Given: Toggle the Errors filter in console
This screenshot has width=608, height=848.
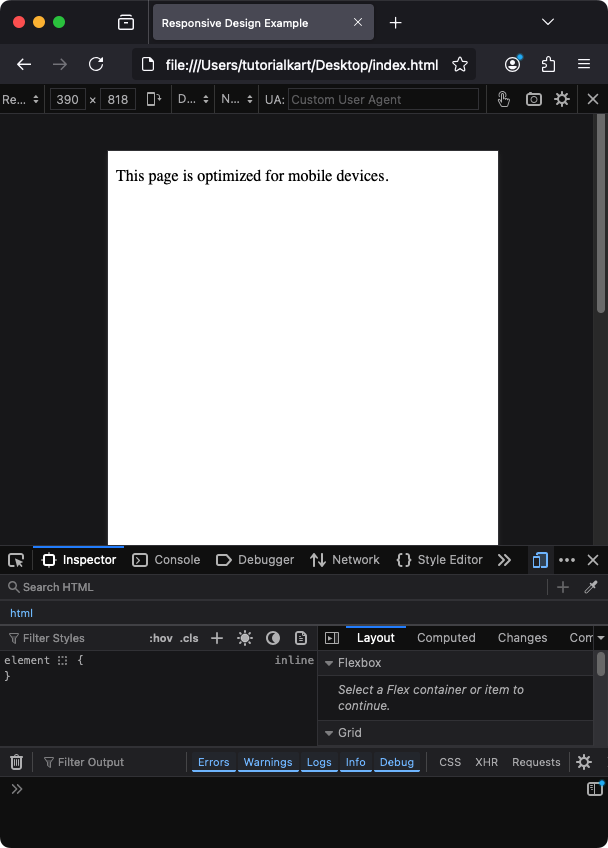Looking at the screenshot, I should 213,762.
